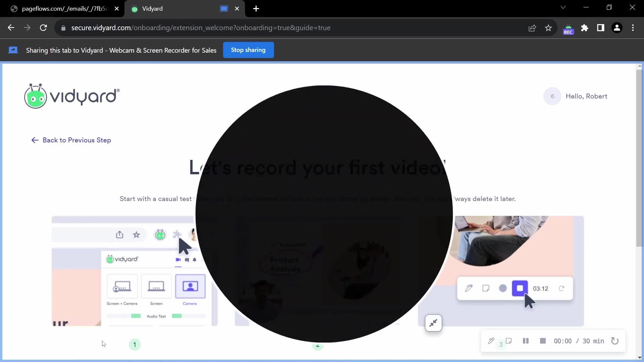Go back to the previous browser page
This screenshot has width=644, height=362.
[x=11, y=28]
